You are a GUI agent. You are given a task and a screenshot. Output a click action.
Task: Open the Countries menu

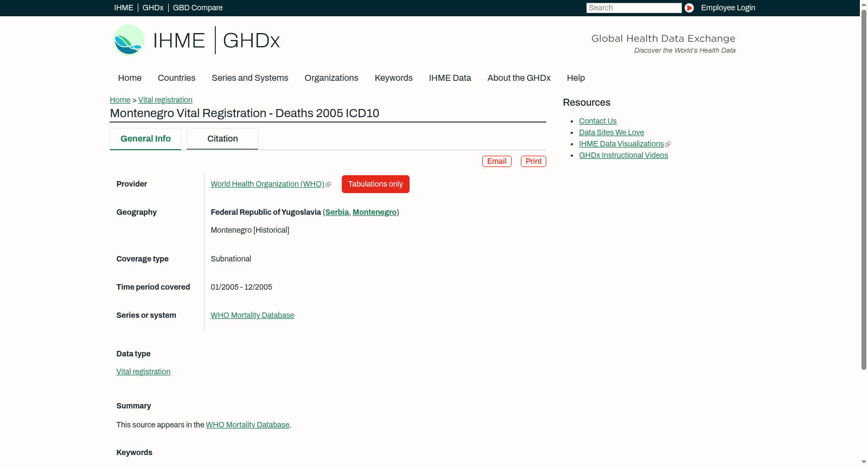point(176,78)
